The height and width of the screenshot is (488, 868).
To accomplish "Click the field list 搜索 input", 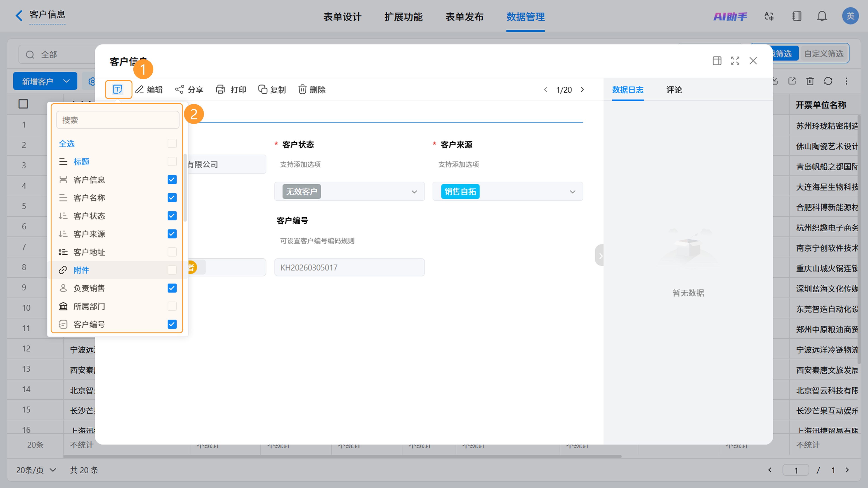I will [x=118, y=120].
